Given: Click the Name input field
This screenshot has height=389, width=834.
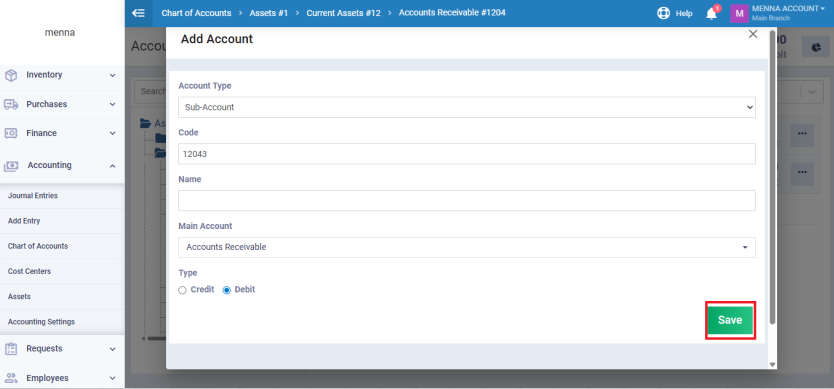Looking at the screenshot, I should click(x=466, y=201).
